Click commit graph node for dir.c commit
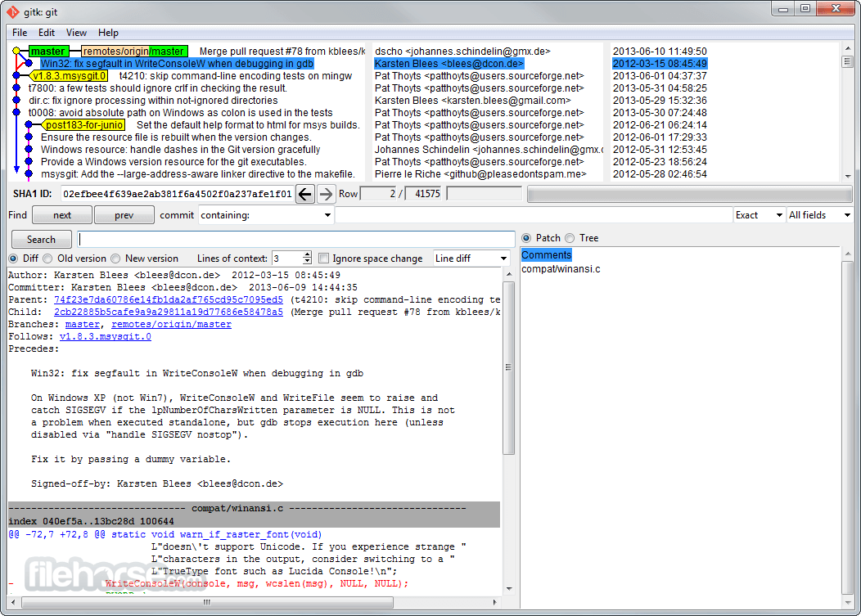 point(17,101)
